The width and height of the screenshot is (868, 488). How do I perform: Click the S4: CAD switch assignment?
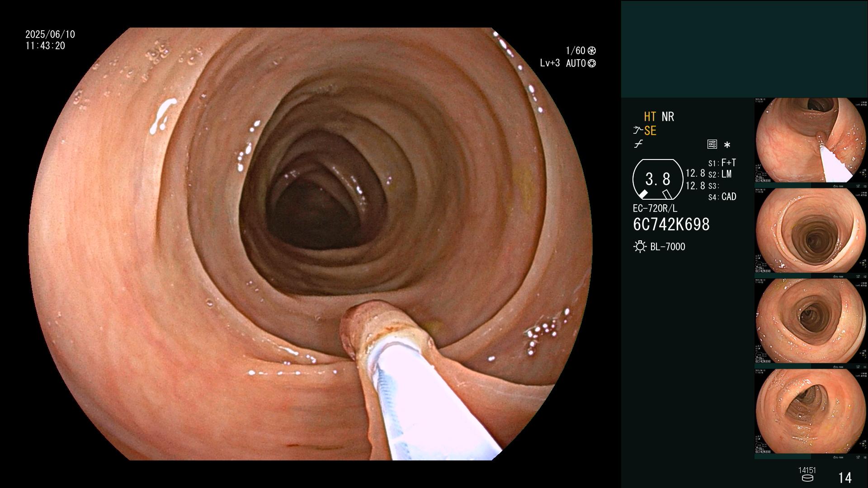pos(722,197)
